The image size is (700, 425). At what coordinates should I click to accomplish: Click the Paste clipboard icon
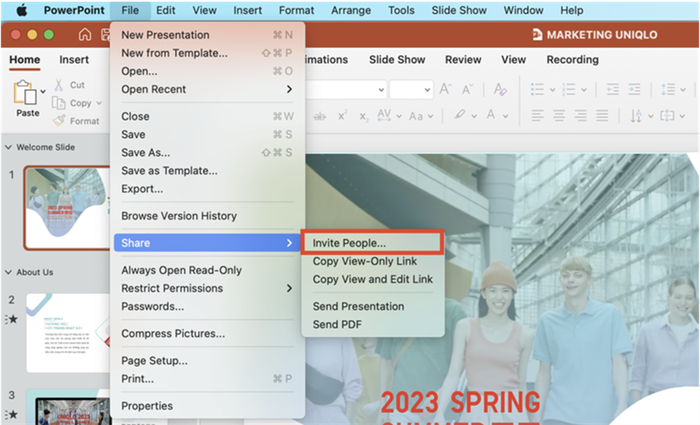coord(25,92)
